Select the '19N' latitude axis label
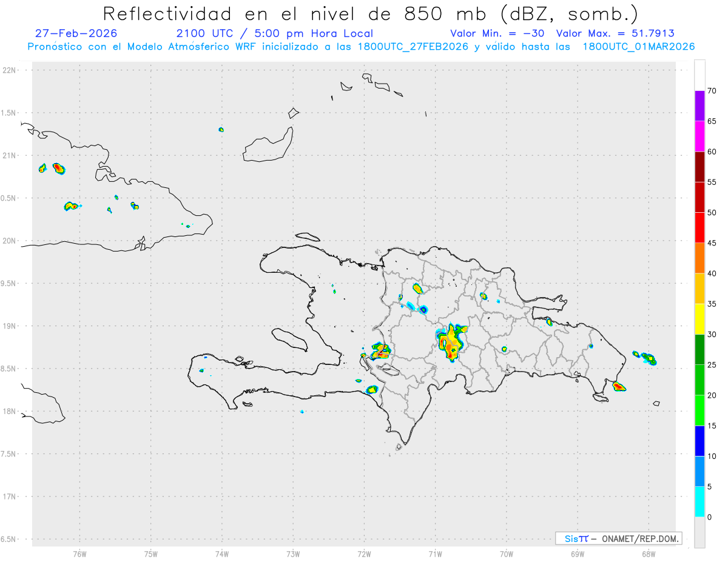This screenshot has height=562, width=728. point(10,326)
